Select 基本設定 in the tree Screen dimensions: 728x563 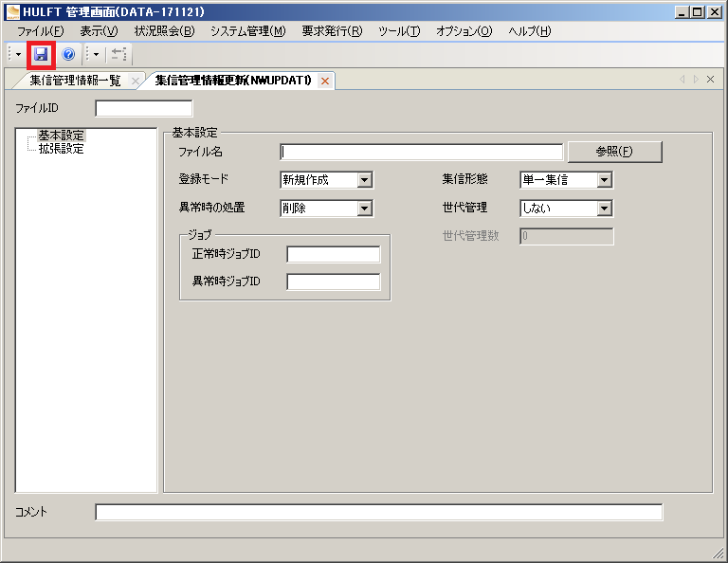61,136
